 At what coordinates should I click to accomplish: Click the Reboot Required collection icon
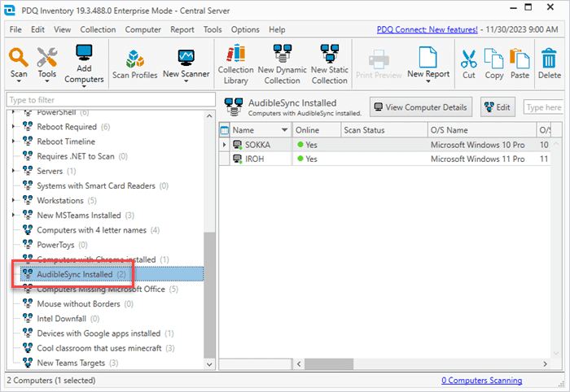28,126
